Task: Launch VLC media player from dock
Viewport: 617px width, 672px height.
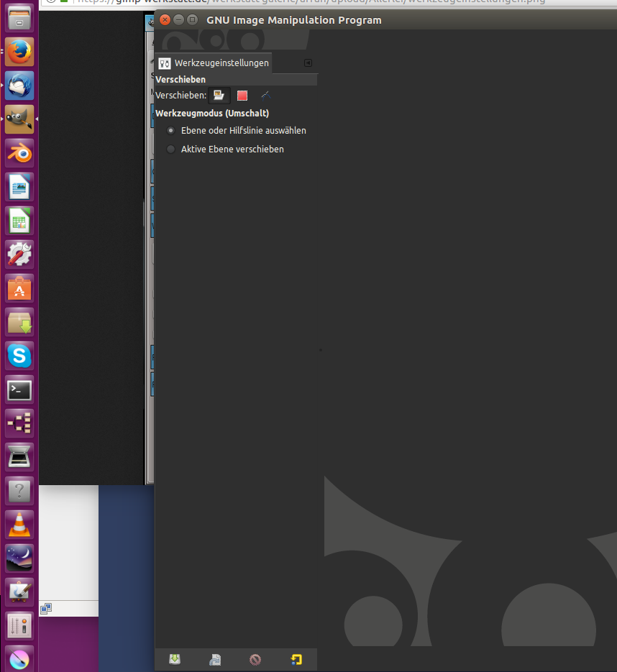Action: click(19, 525)
